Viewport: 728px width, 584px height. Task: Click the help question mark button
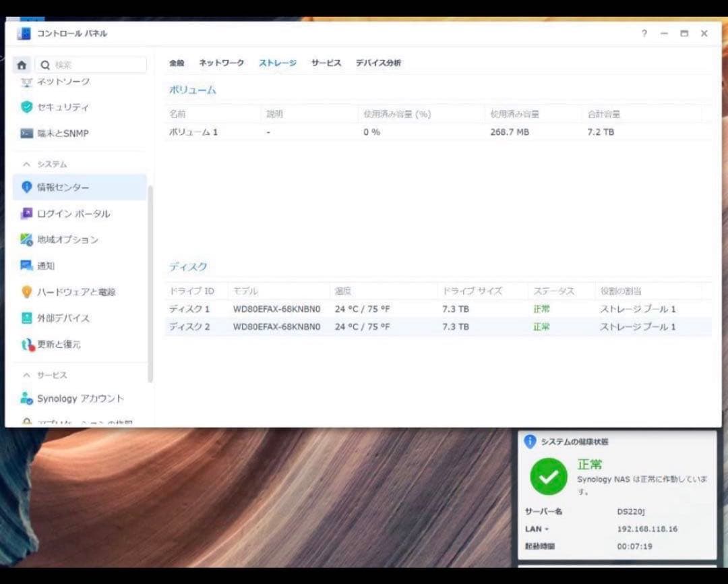pos(644,33)
